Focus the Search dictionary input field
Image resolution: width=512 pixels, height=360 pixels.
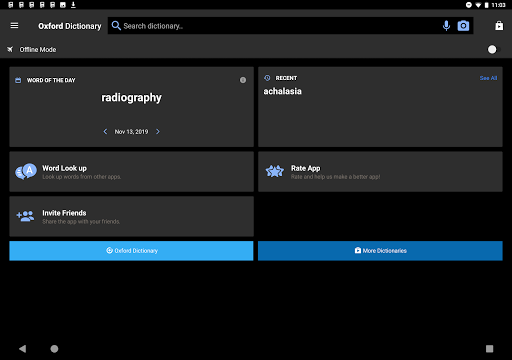[x=280, y=26]
